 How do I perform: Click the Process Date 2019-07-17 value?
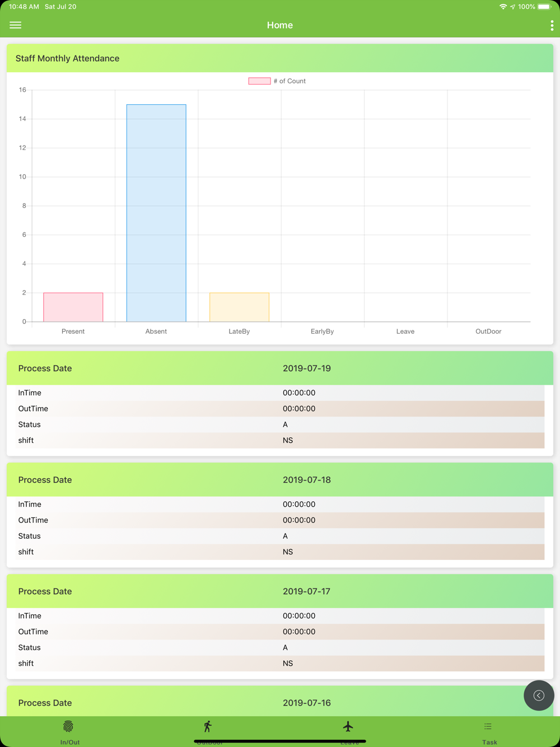tap(306, 591)
